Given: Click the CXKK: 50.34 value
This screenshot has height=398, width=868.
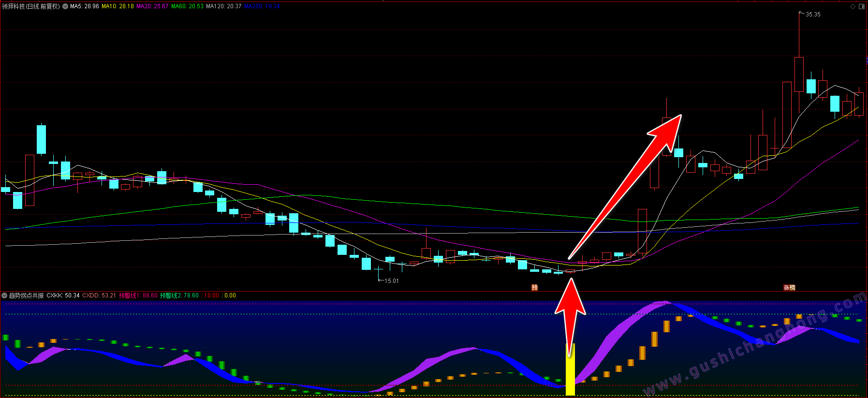Looking at the screenshot, I should [x=63, y=295].
